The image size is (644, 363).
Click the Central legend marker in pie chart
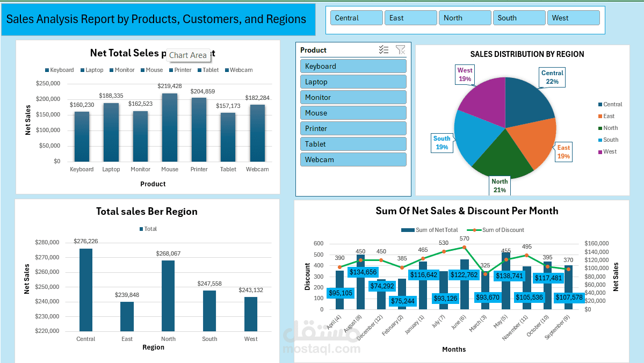600,105
